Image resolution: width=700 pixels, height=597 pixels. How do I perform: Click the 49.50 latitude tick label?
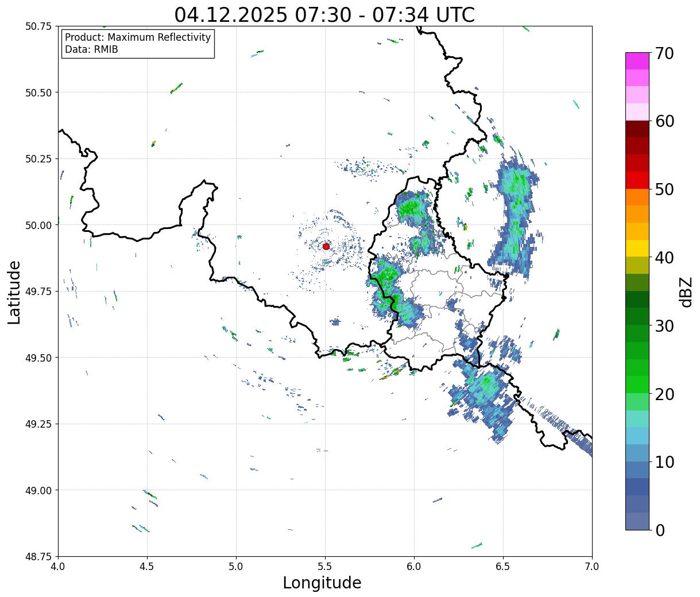click(x=39, y=358)
